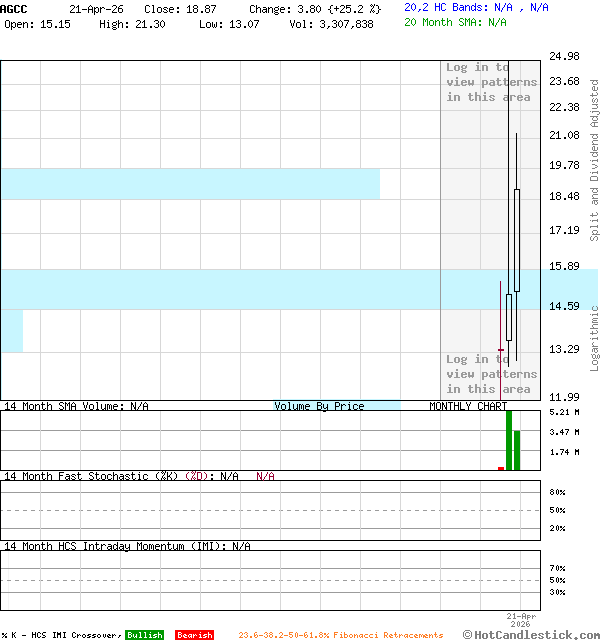This screenshot has height=640, width=600.
Task: Click the '14 Month SMA Volume' heading
Action: pyautogui.click(x=76, y=406)
